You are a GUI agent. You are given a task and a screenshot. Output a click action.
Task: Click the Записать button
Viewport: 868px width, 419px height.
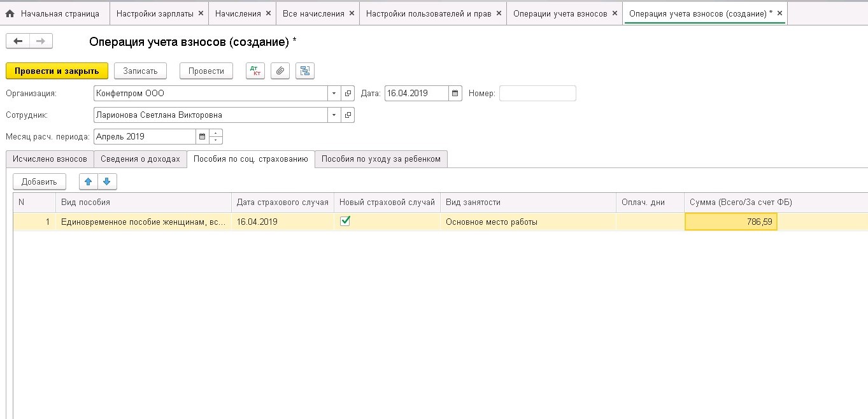pos(140,71)
